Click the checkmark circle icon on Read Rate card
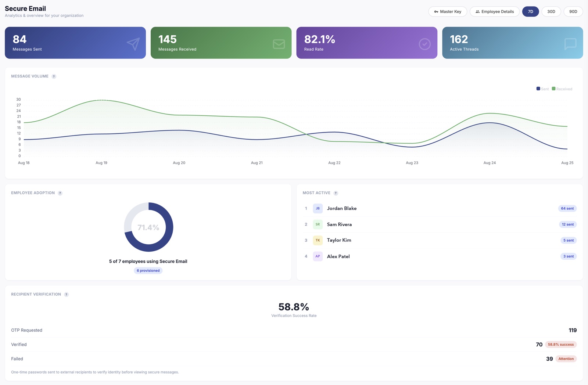The image size is (588, 385). pos(425,44)
